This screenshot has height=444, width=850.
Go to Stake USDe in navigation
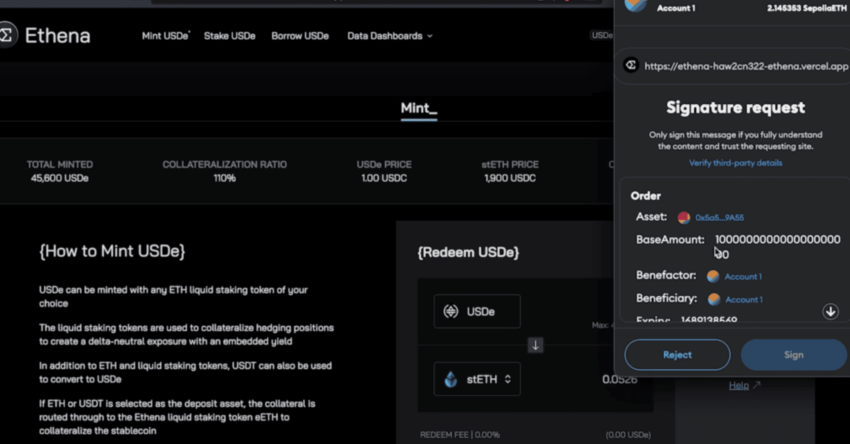point(229,36)
